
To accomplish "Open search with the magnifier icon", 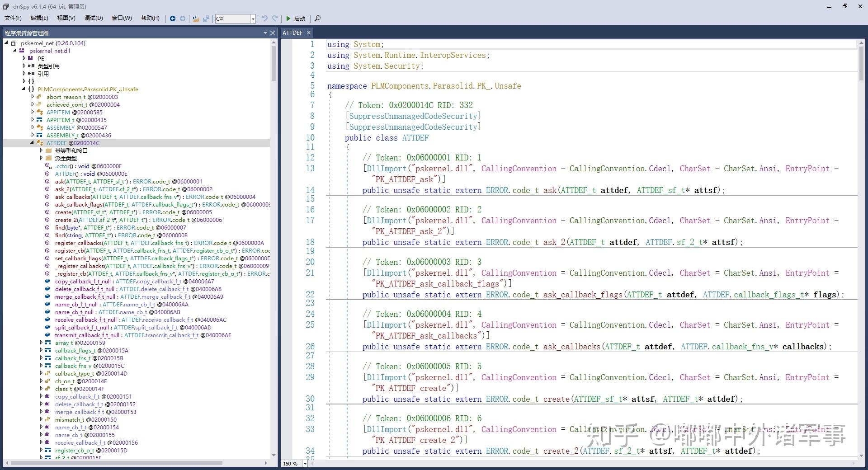I will click(318, 19).
